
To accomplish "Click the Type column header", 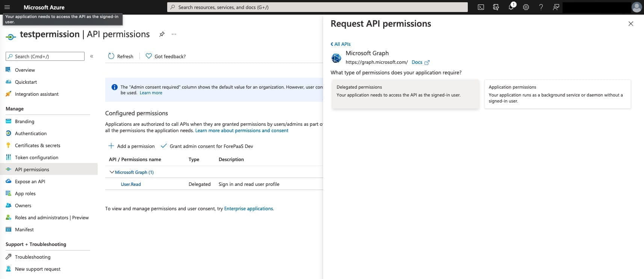I will click(194, 159).
